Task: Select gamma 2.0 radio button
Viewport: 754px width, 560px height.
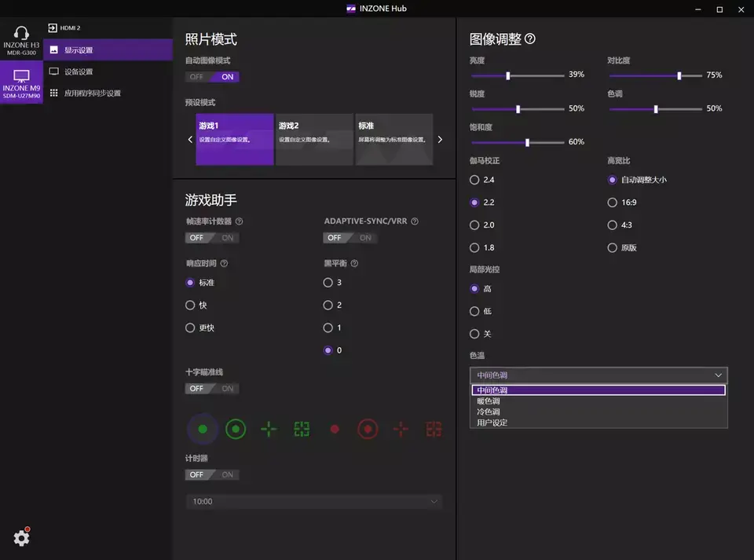Action: click(x=474, y=225)
